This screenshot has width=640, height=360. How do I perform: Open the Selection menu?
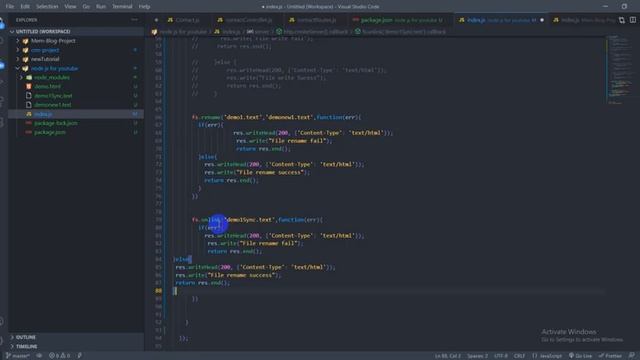click(47, 7)
